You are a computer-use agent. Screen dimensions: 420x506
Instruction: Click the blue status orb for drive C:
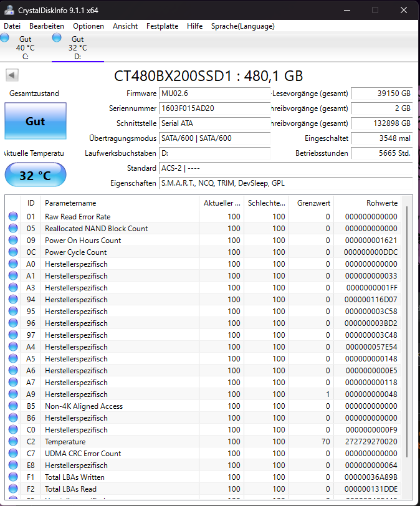point(4,38)
